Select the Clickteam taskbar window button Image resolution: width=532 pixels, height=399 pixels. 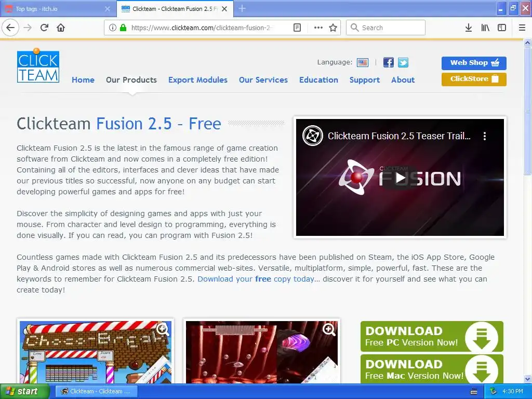click(96, 391)
